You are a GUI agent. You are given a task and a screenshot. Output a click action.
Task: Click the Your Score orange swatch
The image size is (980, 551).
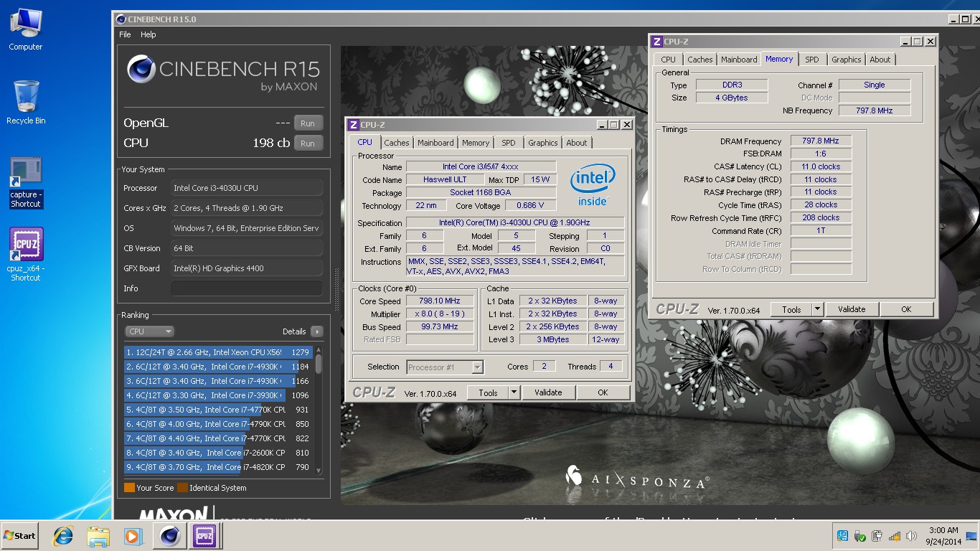(129, 488)
